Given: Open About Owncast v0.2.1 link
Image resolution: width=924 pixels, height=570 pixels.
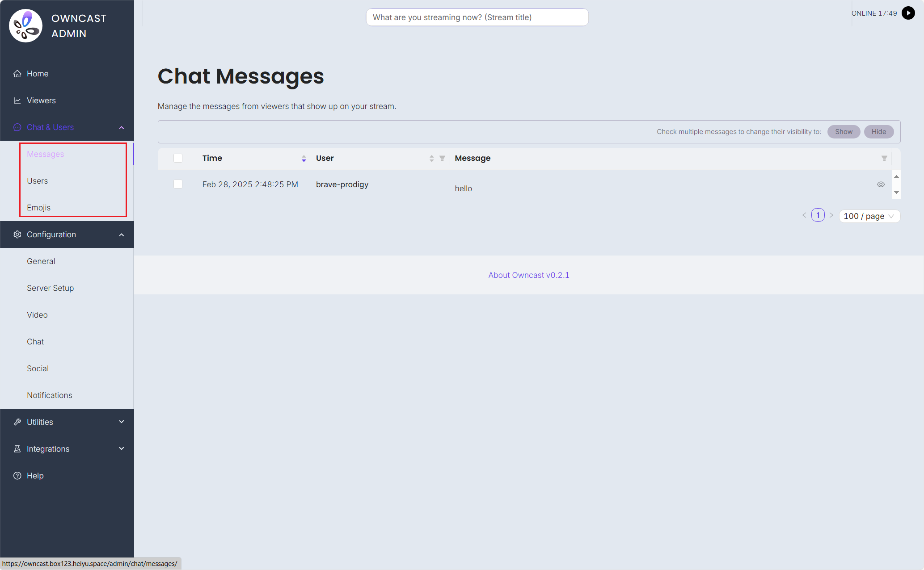Looking at the screenshot, I should [x=529, y=275].
